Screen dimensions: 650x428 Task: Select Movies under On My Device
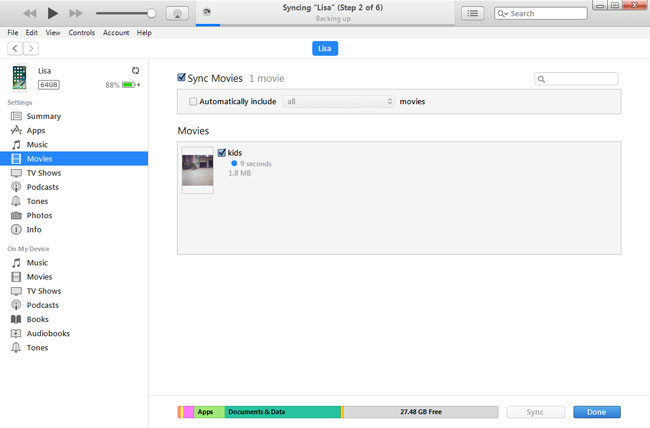point(39,277)
